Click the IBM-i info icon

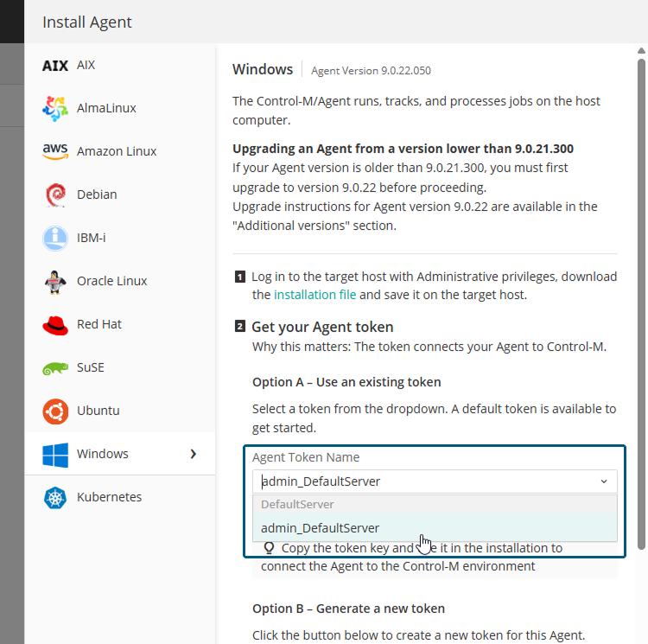(x=55, y=238)
